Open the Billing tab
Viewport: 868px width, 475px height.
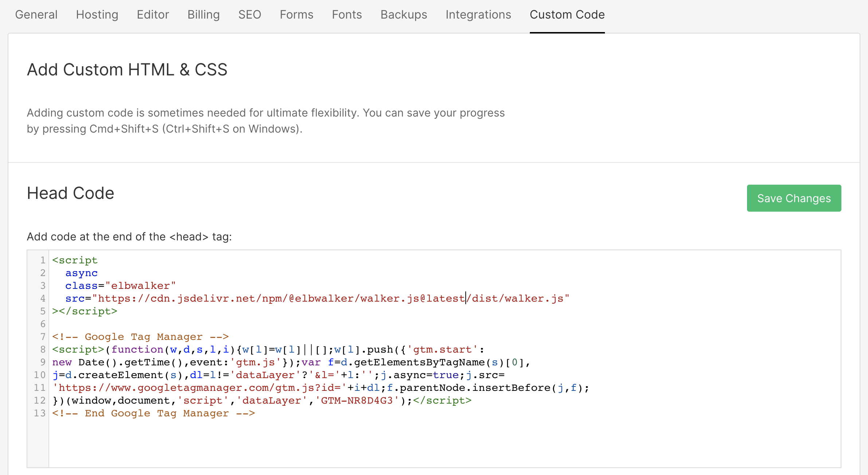tap(203, 15)
